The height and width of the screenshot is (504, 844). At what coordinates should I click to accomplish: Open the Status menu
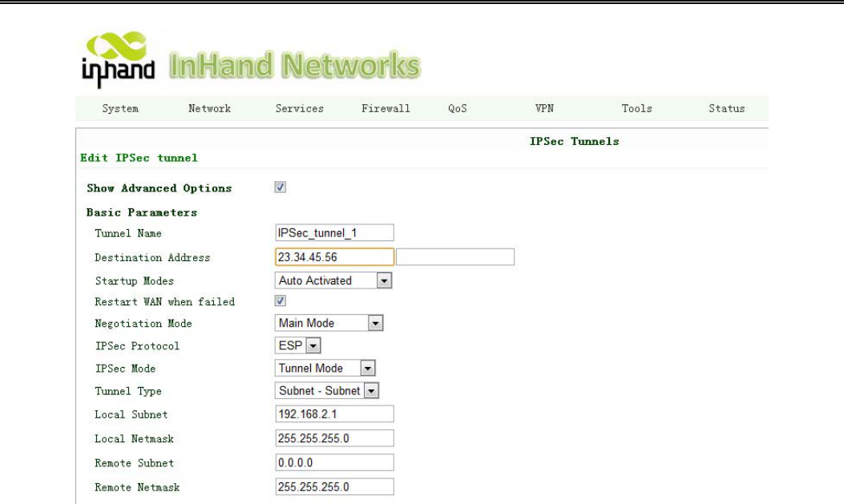[727, 109]
